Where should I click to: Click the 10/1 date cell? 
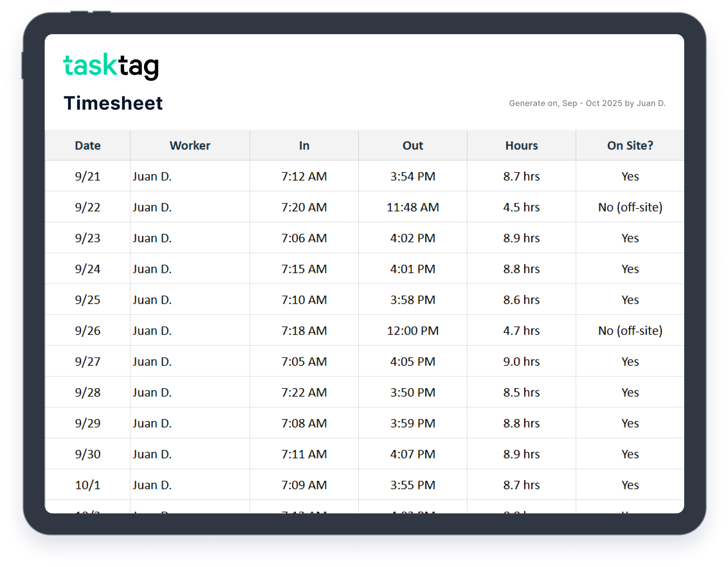87,485
